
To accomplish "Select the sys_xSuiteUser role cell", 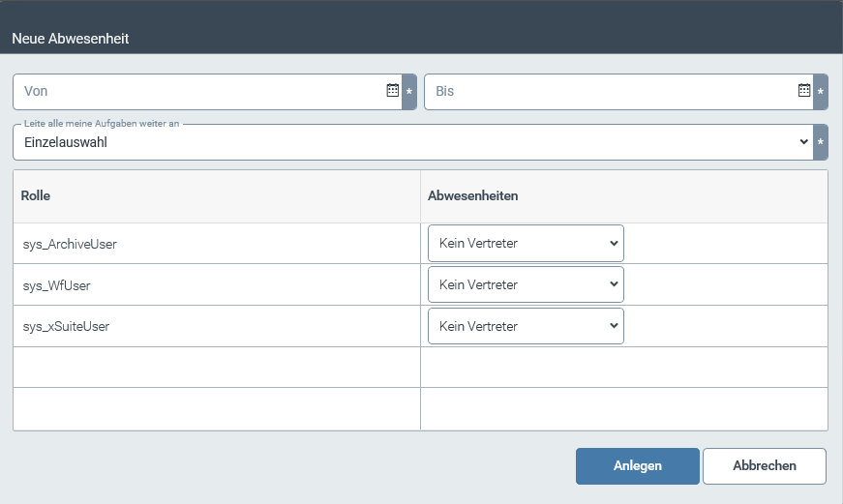I will pyautogui.click(x=66, y=327).
